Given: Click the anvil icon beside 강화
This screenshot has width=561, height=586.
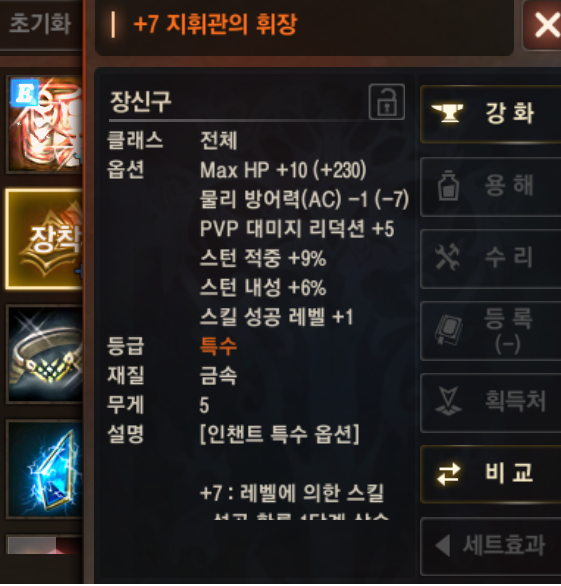Looking at the screenshot, I should click(447, 113).
